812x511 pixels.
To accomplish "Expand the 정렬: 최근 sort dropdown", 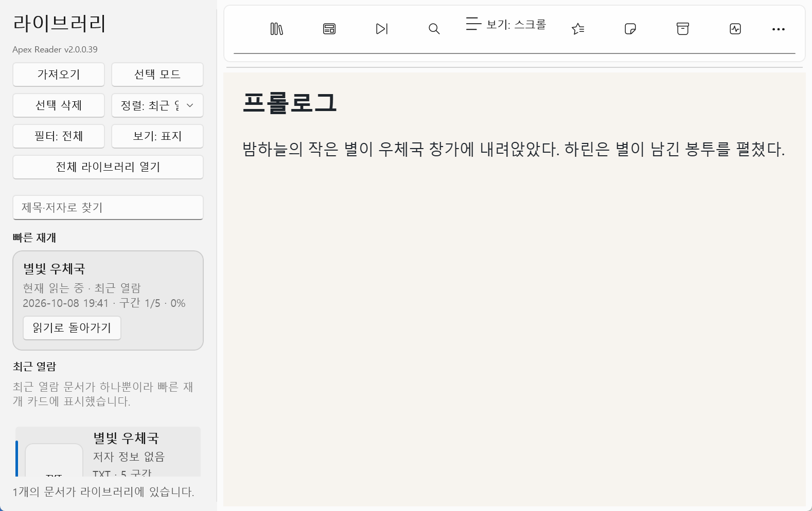I will tap(157, 105).
